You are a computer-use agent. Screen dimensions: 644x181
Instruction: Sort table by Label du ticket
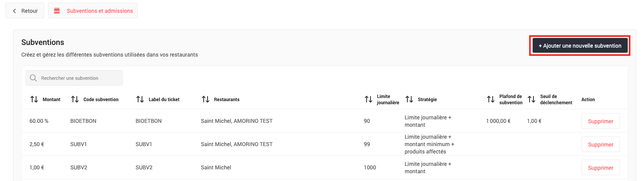click(140, 100)
